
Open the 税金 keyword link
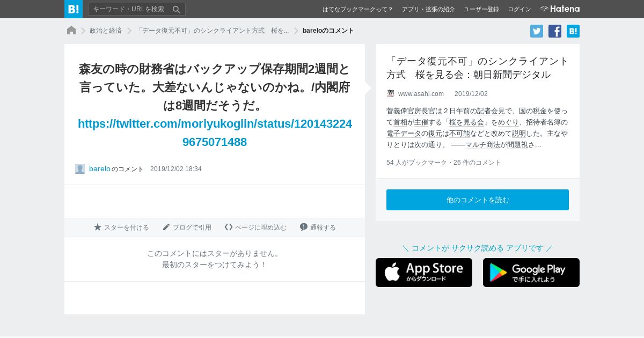click(540, 111)
